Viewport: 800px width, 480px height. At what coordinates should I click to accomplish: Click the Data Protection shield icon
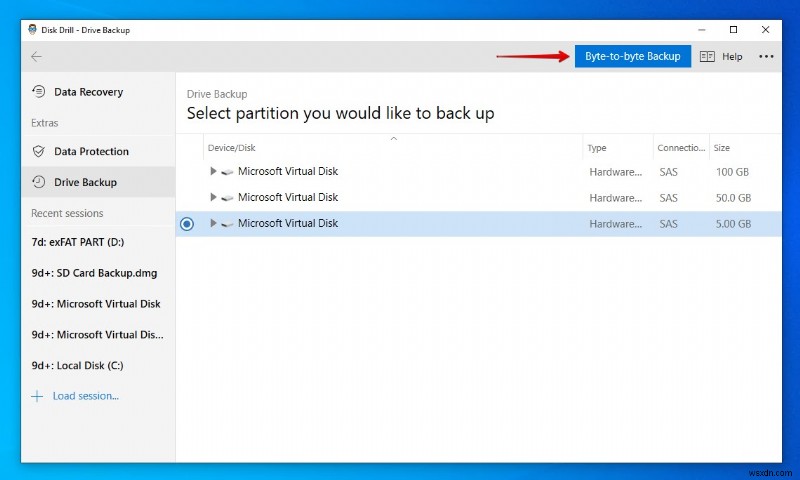tap(39, 151)
